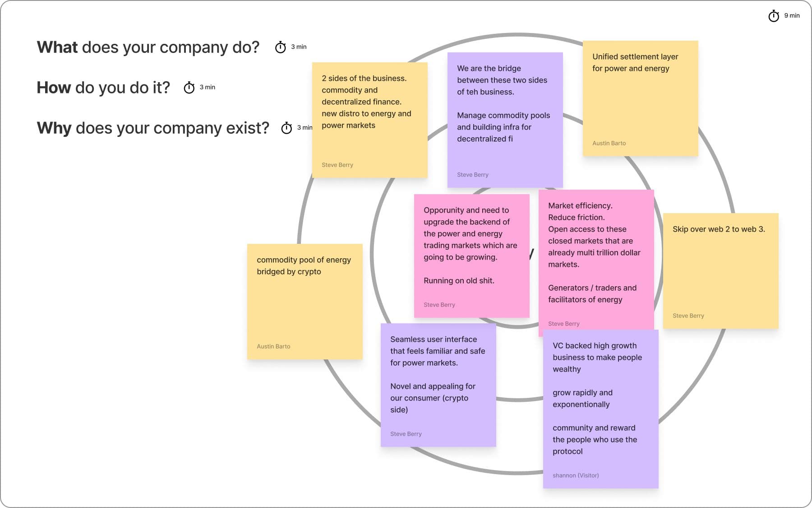812x508 pixels.
Task: Click timer icon beside "Why does your company exist?"
Action: coord(286,128)
